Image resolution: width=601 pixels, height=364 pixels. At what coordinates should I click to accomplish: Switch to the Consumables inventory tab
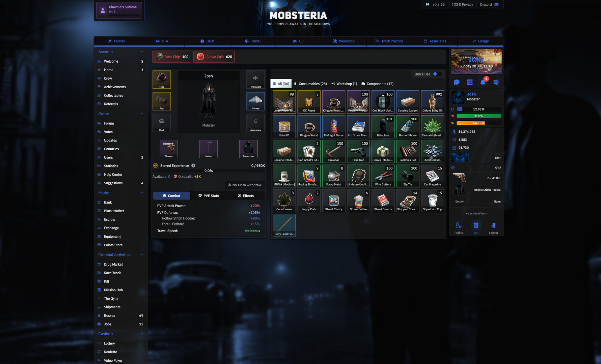point(310,84)
